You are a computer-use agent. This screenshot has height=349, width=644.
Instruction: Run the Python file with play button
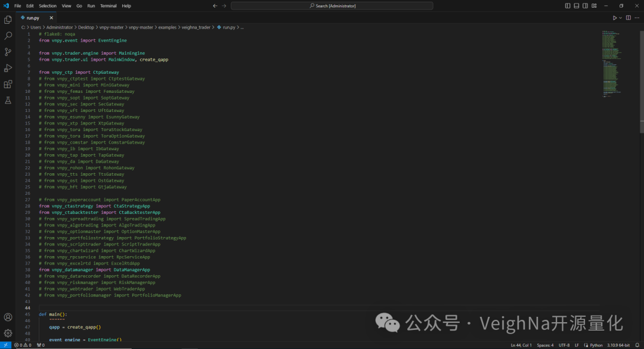pos(614,18)
